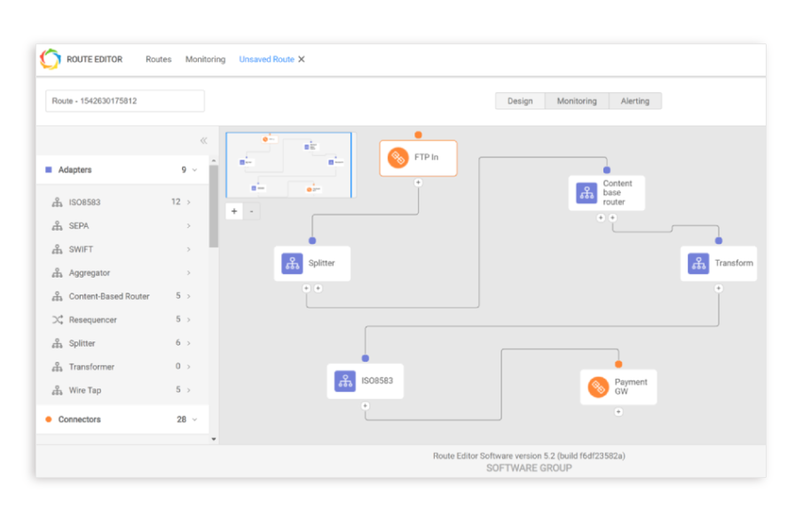The height and width of the screenshot is (532, 803).
Task: Expand the SEPA adapter row arrow
Action: [188, 225]
